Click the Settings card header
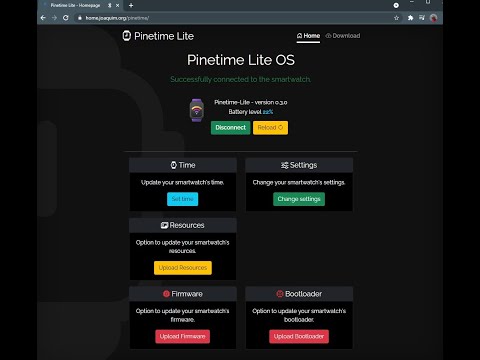Image resolution: width=480 pixels, height=360 pixels. coord(299,165)
